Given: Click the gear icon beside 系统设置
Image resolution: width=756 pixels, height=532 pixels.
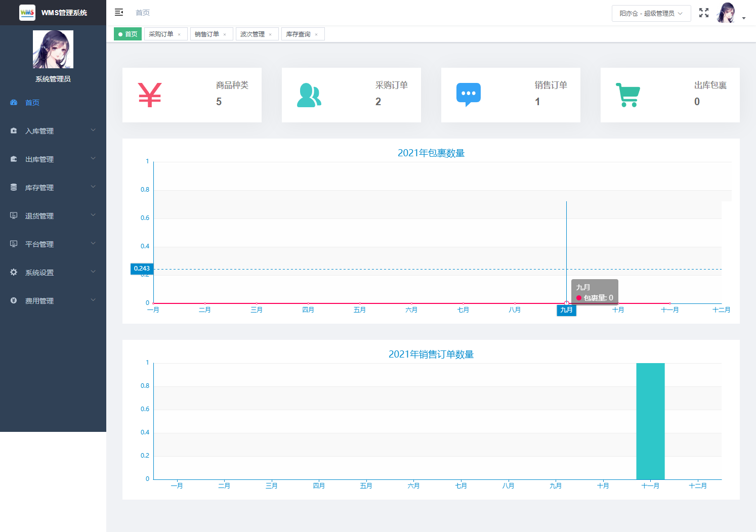Looking at the screenshot, I should 14,272.
